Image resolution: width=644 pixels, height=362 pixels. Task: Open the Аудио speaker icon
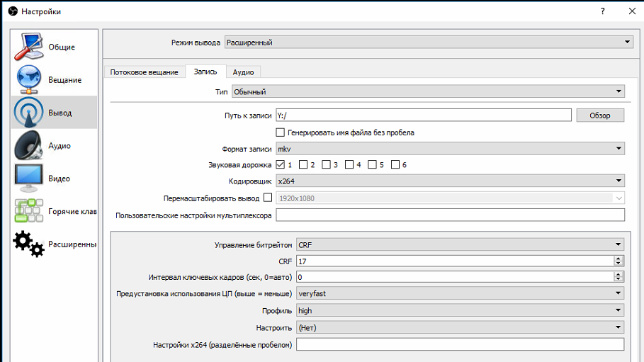(x=29, y=145)
